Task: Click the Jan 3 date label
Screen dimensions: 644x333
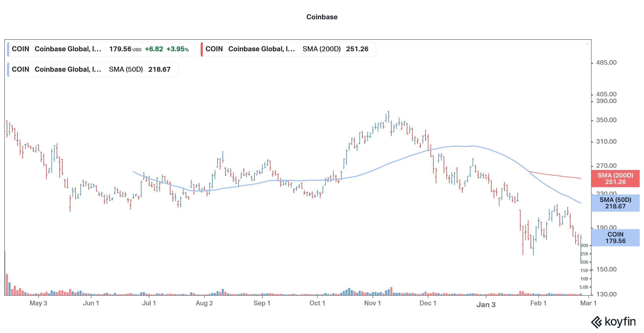Action: tap(486, 305)
